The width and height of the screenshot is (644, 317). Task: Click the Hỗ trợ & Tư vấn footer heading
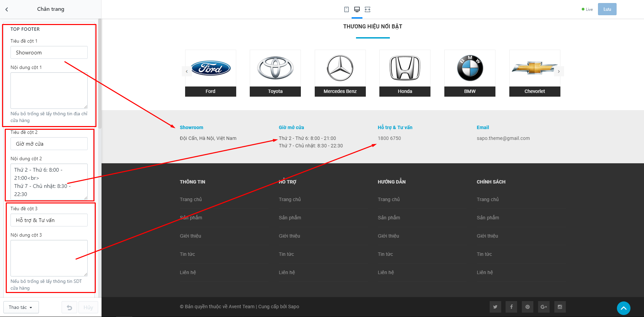coord(395,127)
